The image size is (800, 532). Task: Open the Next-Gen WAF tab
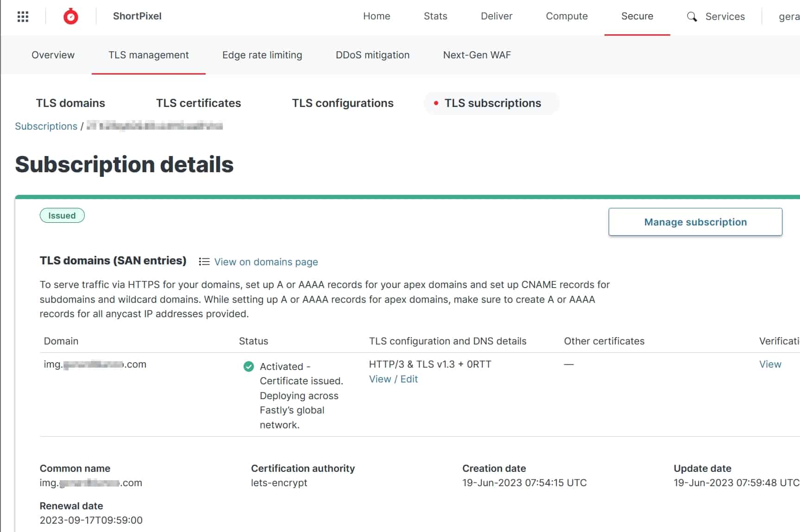pos(477,55)
